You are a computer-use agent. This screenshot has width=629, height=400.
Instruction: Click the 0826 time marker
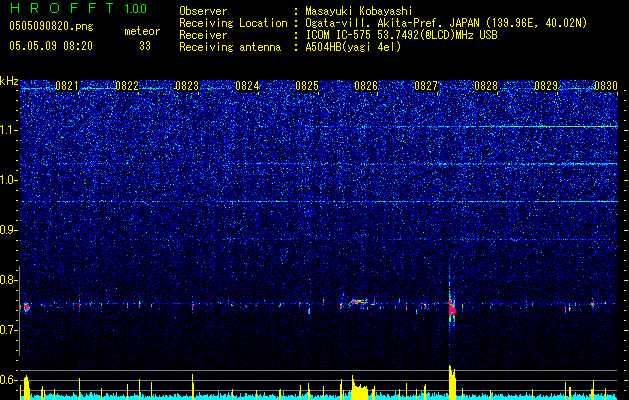[x=366, y=86]
